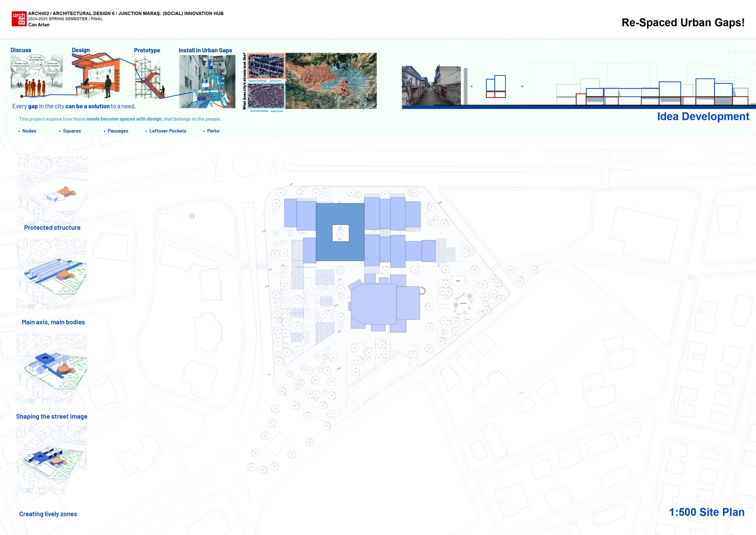Click the Main axis axonometric diagram
This screenshot has height=535, width=756.
tap(52, 274)
